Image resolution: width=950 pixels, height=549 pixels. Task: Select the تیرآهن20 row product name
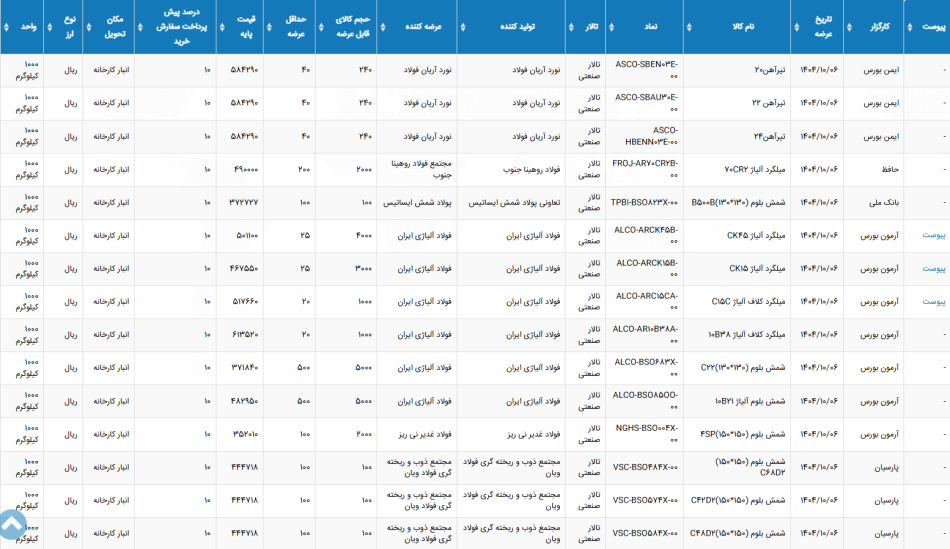tap(769, 70)
